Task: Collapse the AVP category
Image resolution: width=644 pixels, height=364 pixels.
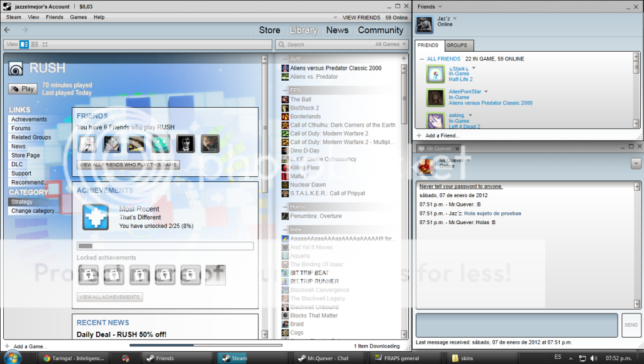Action: coord(285,59)
